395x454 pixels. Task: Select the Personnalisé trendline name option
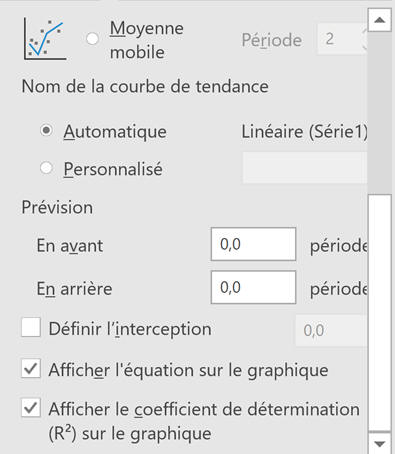coord(46,168)
